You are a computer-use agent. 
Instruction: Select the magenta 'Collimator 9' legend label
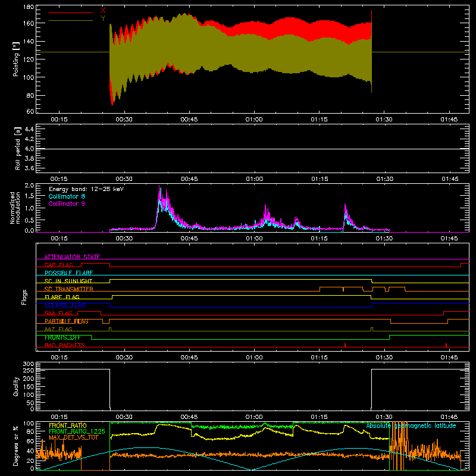coord(67,203)
